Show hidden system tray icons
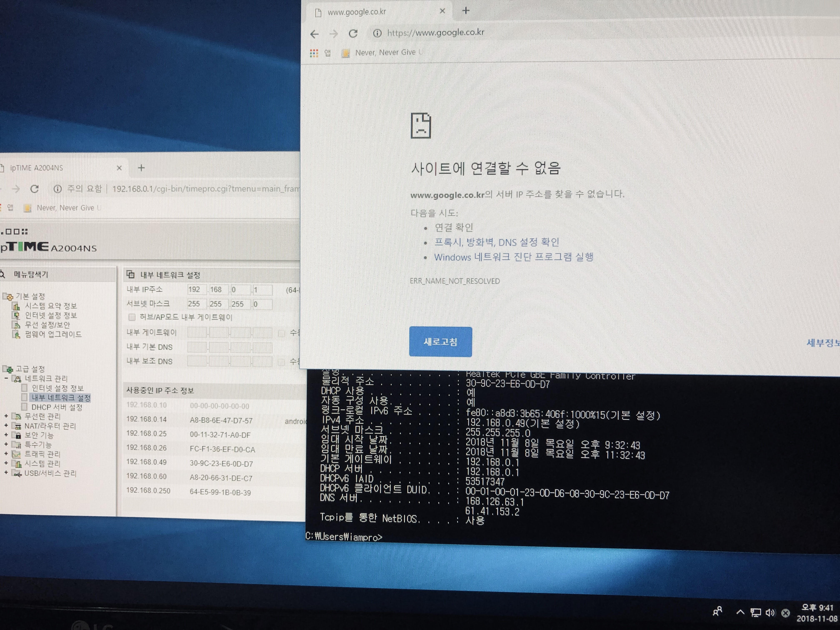The width and height of the screenshot is (840, 630). tap(740, 612)
